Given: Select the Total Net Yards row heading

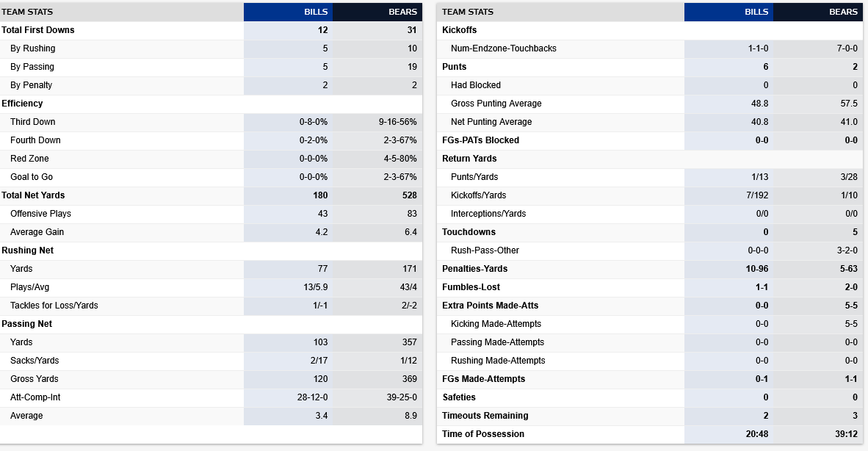Looking at the screenshot, I should coord(33,195).
